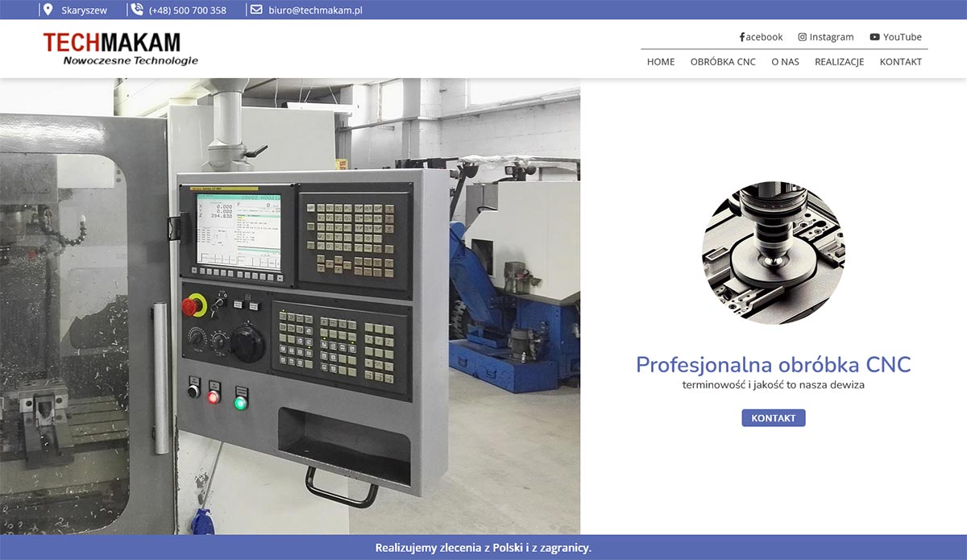The width and height of the screenshot is (967, 560).
Task: Click the round CNC milling thumbnail
Action: (x=774, y=253)
